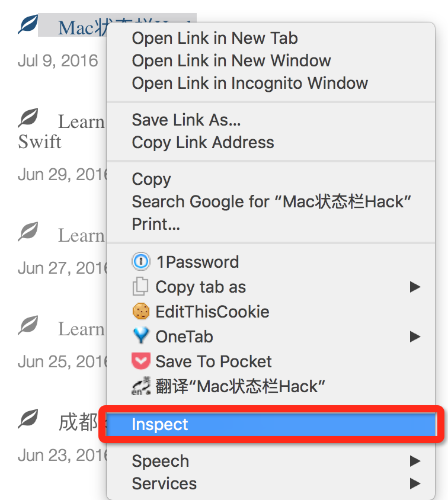Image resolution: width=448 pixels, height=500 pixels.
Task: Click the translate extension icon
Action: 140,386
